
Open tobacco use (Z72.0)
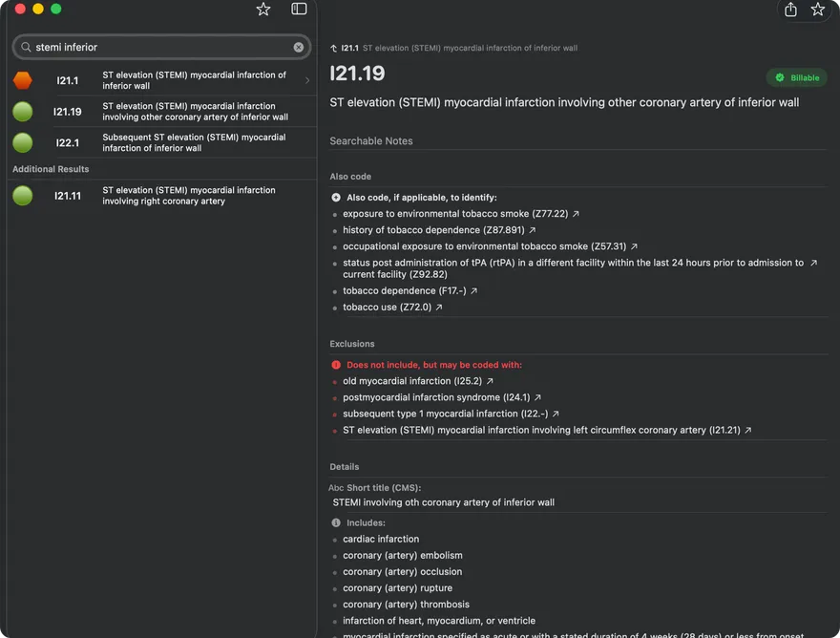coord(387,308)
